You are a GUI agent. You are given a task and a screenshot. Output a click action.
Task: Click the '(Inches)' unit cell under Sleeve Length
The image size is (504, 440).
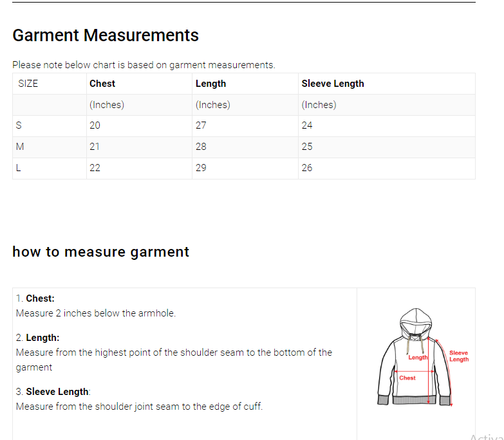tap(319, 105)
